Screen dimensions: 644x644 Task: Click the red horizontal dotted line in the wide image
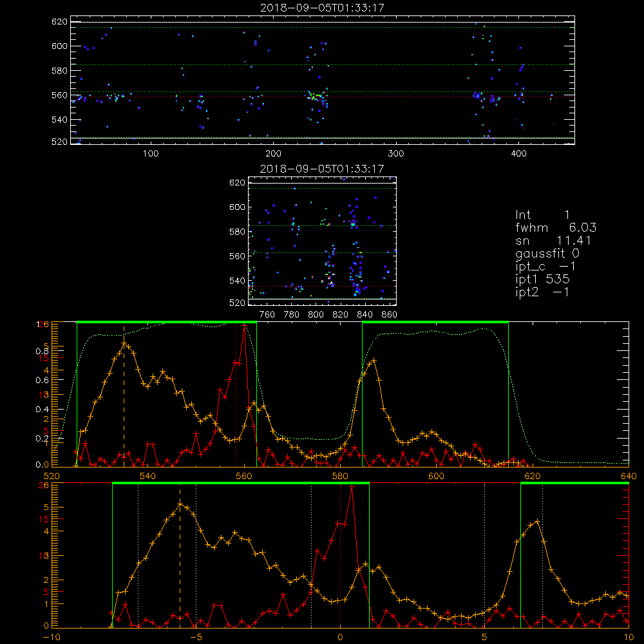pyautogui.click(x=323, y=97)
